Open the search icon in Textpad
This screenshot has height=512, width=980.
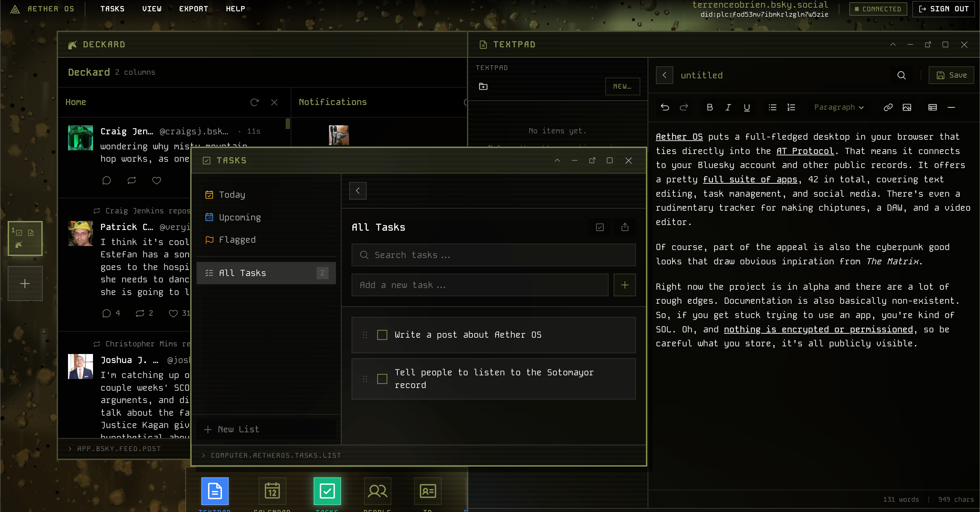coord(902,75)
